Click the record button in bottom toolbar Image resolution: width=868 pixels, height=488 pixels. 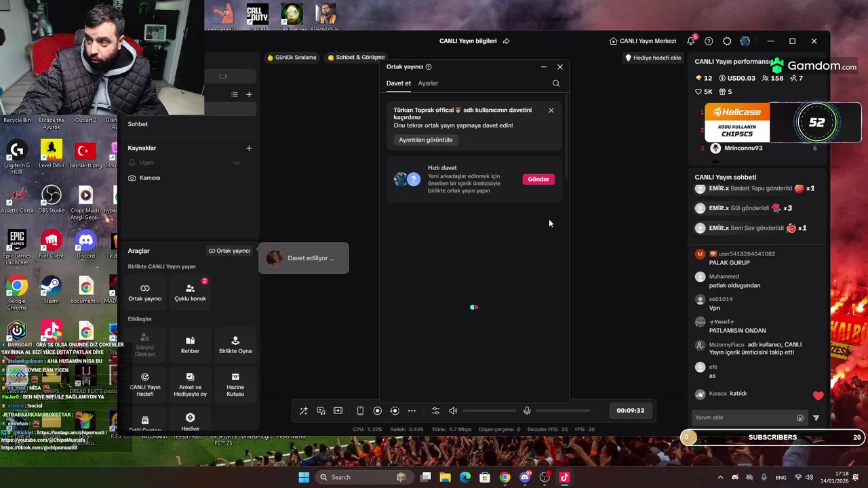coord(378,411)
